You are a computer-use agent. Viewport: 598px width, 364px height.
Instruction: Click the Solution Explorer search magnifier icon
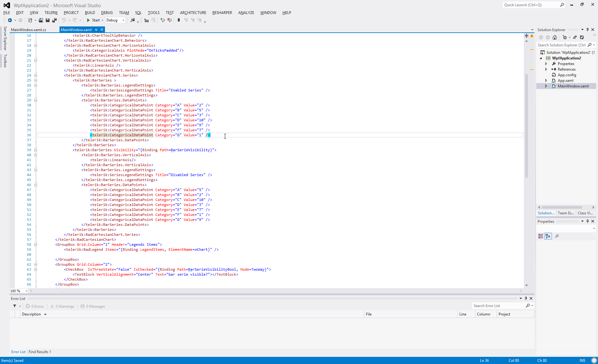point(590,45)
